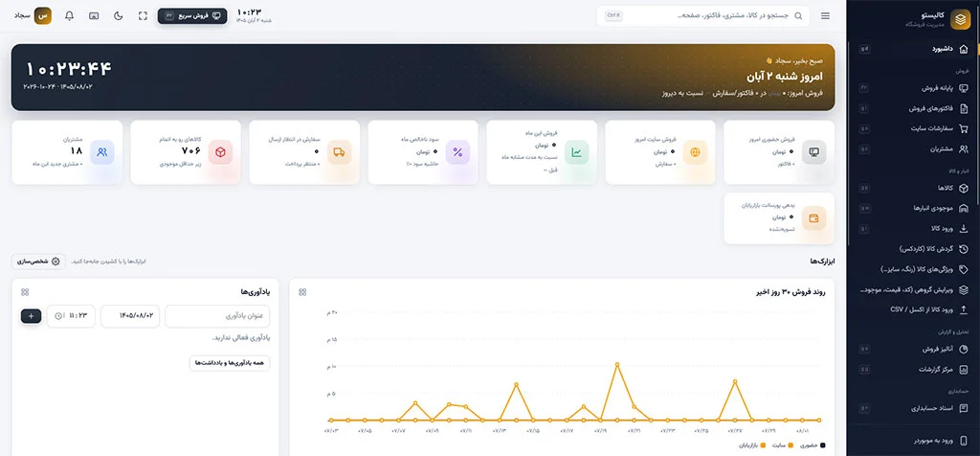Click the reminders widget grid handle
The height and width of the screenshot is (456, 980).
25,292
